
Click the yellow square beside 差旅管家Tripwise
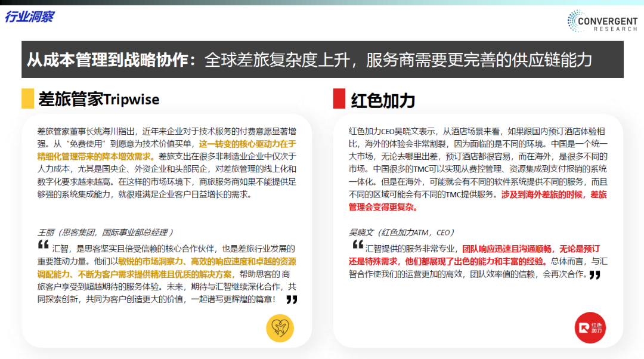pos(27,98)
